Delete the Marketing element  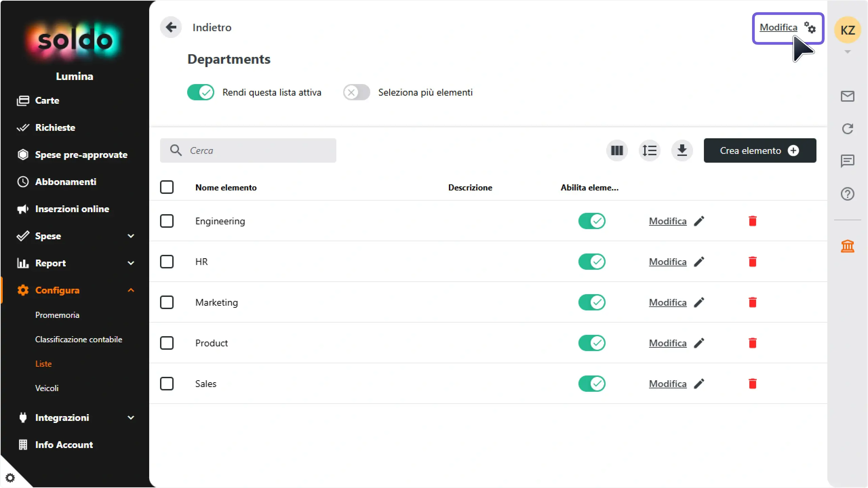(x=753, y=302)
